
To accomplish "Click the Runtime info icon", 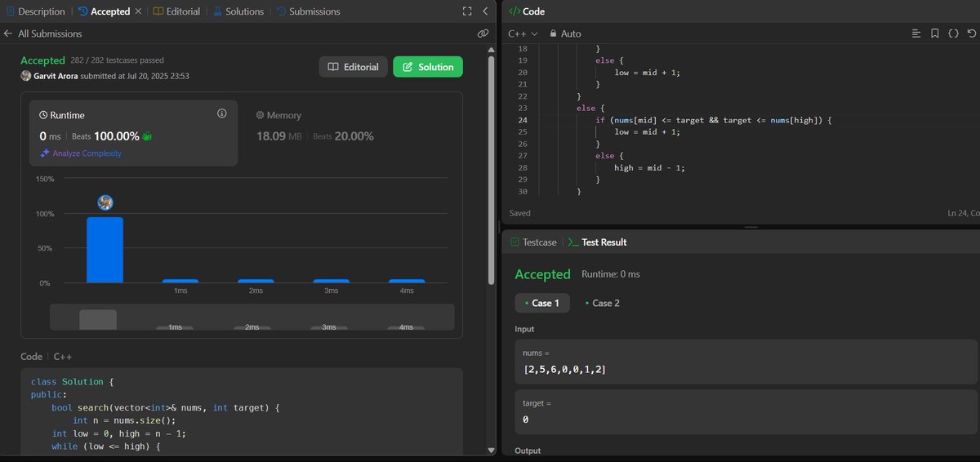I will (221, 113).
